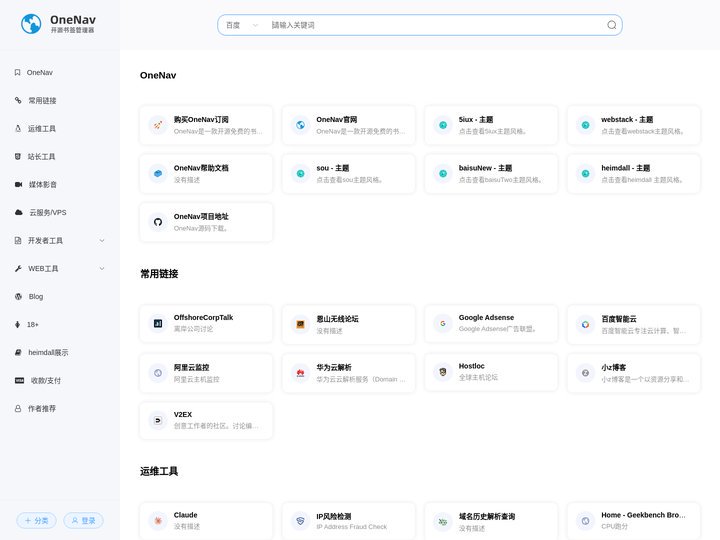
Task: Click the 分类 add button
Action: click(x=36, y=520)
